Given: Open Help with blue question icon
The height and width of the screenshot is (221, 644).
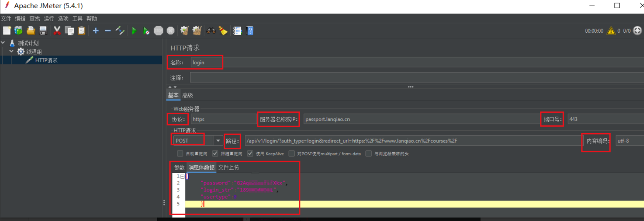Looking at the screenshot, I should click(250, 31).
